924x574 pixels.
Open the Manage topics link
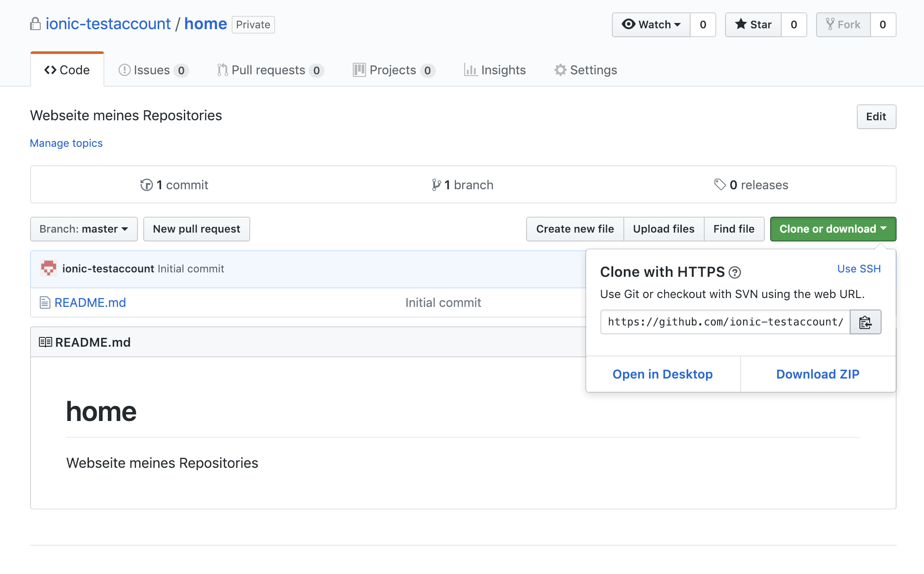click(66, 143)
